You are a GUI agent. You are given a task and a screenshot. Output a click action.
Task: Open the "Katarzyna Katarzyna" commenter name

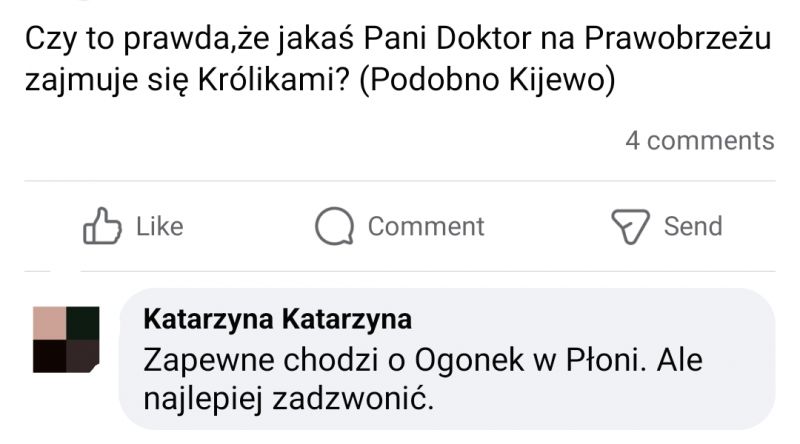(278, 320)
